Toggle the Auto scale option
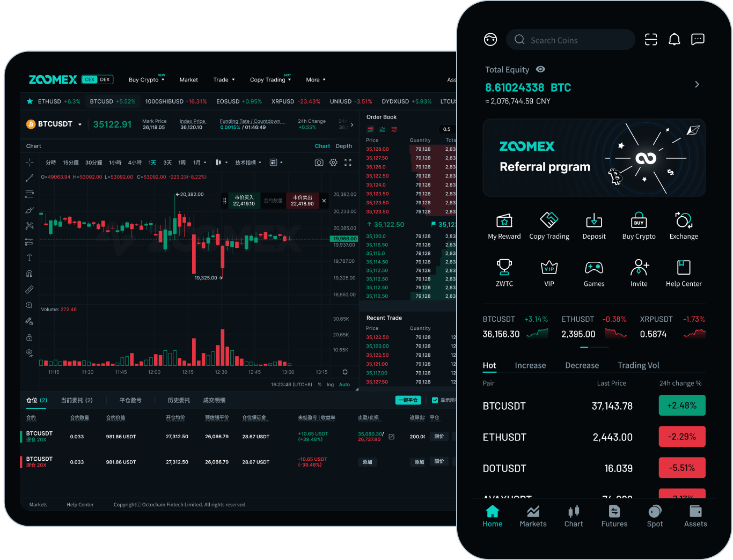 click(x=344, y=385)
